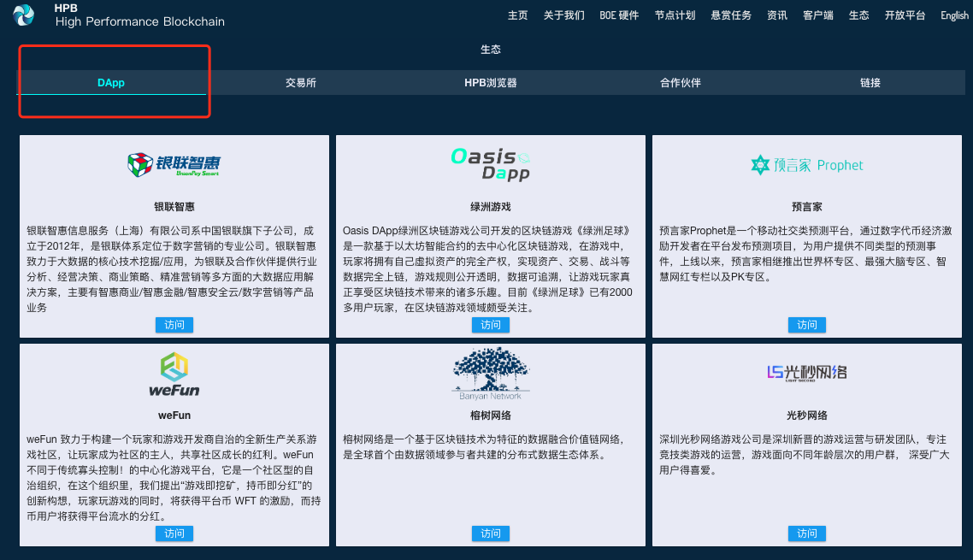
Task: Switch to the 交易所 tab
Action: point(301,83)
